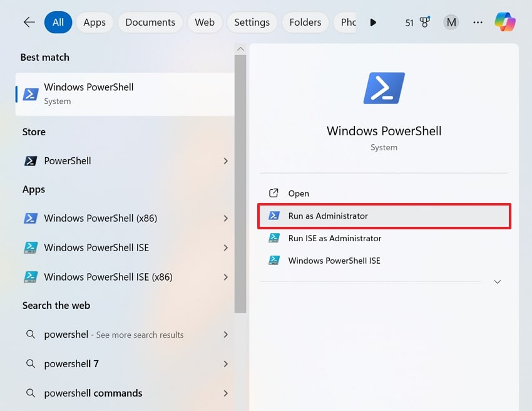Click the Open command for PowerShell
Viewport: 532px width, 411px height.
(299, 194)
